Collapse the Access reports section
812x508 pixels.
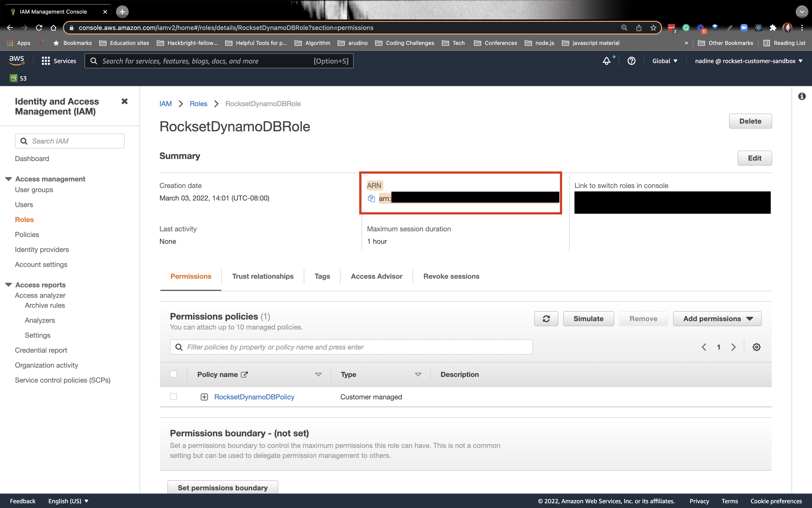pyautogui.click(x=9, y=285)
